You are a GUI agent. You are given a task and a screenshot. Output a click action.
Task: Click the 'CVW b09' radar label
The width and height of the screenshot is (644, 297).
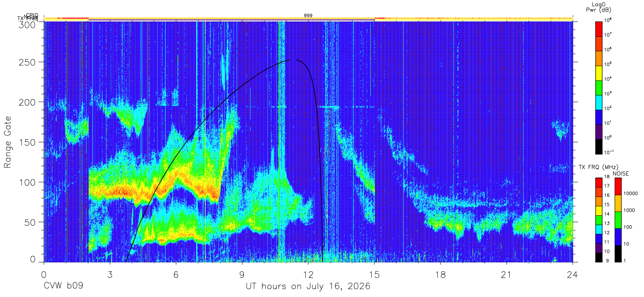point(63,287)
